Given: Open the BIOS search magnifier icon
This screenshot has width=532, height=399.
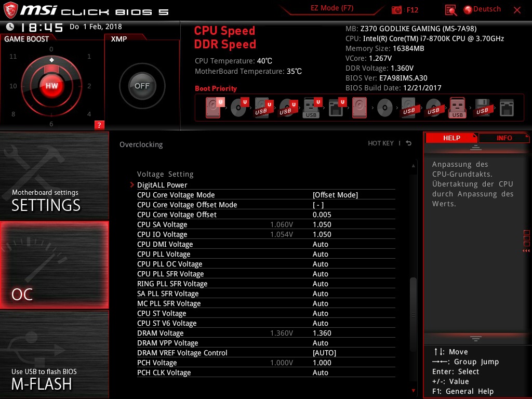Looking at the screenshot, I should click(x=450, y=10).
